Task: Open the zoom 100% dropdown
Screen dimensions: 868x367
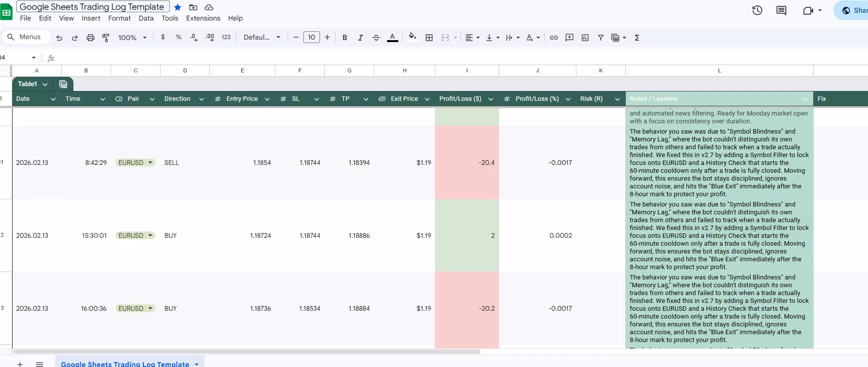Action: (x=132, y=38)
